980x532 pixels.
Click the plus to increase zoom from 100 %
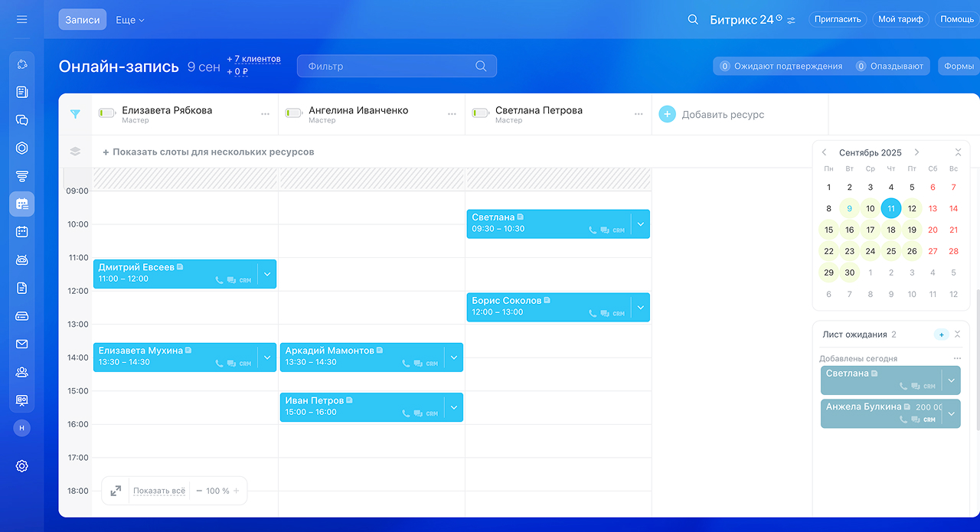coord(237,491)
